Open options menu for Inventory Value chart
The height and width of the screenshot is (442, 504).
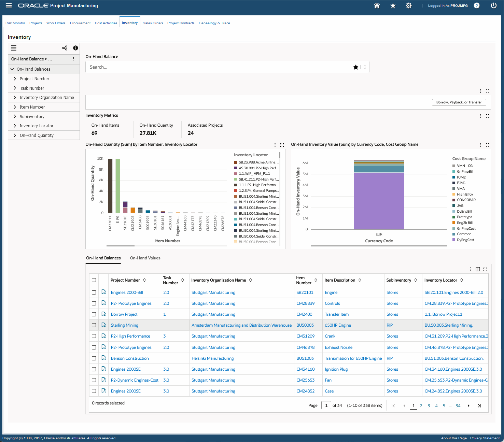coord(481,145)
